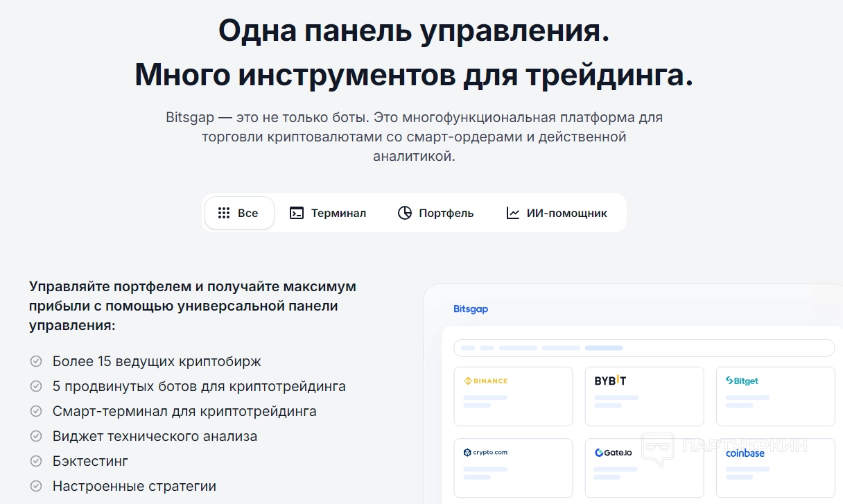Click the Binance exchange card
Image resolution: width=843 pixels, height=504 pixels.
click(513, 396)
